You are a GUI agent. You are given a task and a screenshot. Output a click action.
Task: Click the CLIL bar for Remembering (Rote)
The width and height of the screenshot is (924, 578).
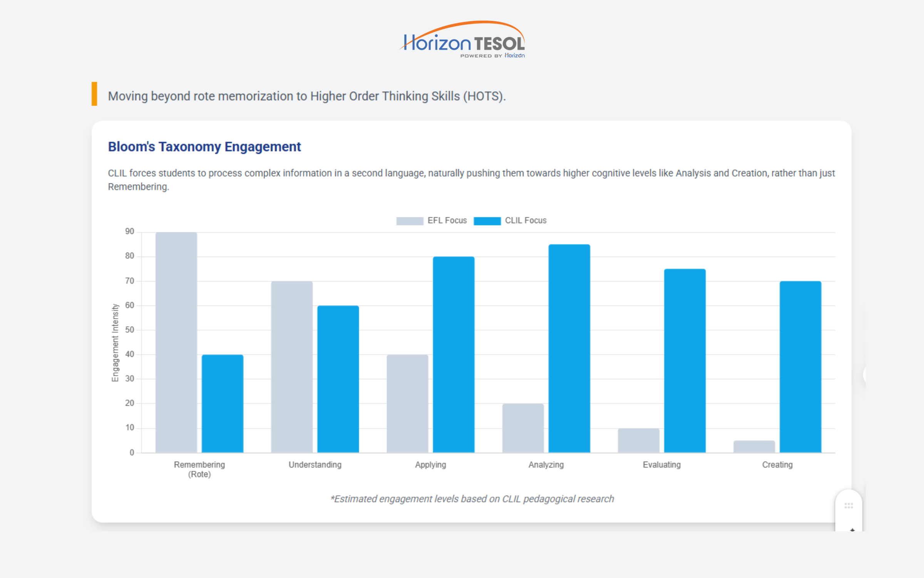[223, 403]
